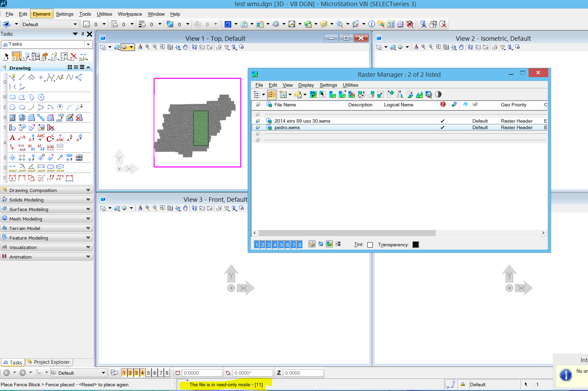The width and height of the screenshot is (588, 391).
Task: Pick the Hatch Area tool
Action: [13, 118]
